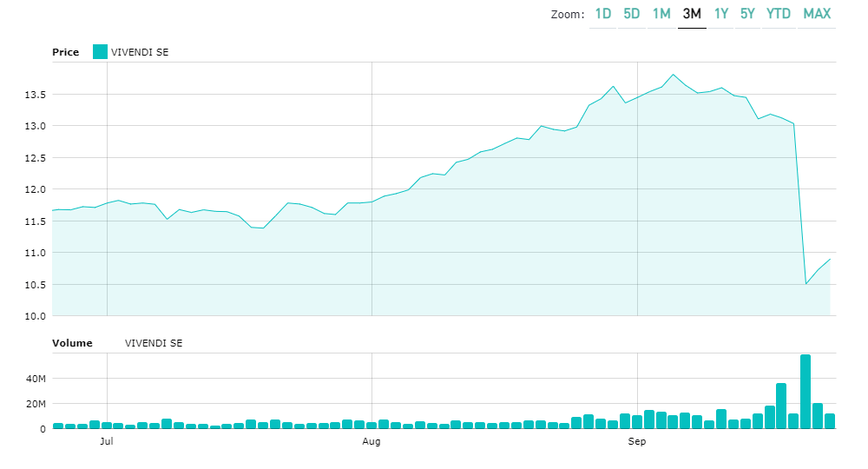
Task: Click the price line's highest peak in September
Action: (x=673, y=75)
